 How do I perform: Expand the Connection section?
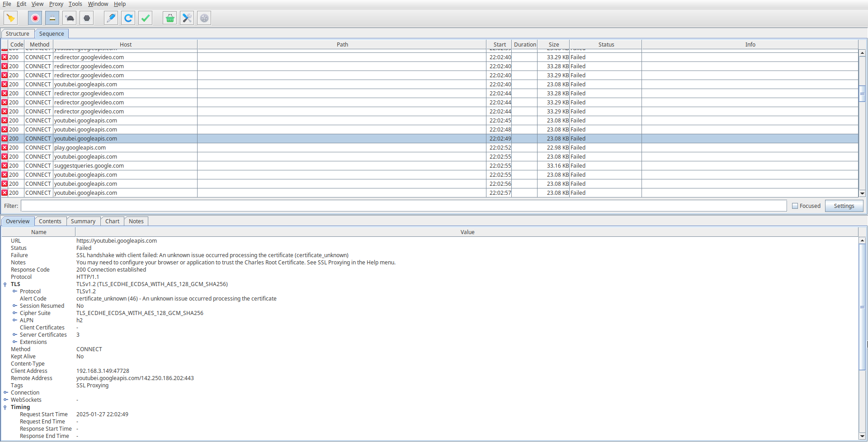click(6, 393)
